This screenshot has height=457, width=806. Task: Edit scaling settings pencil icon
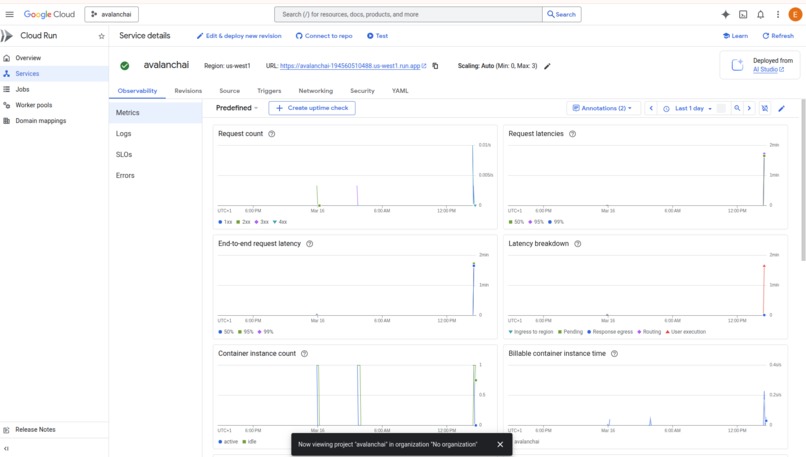tap(547, 66)
